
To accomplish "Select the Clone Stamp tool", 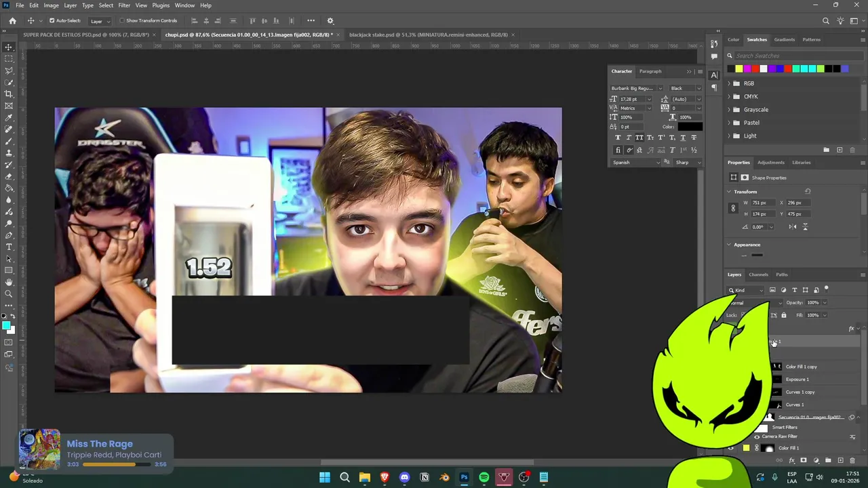I will click(9, 153).
